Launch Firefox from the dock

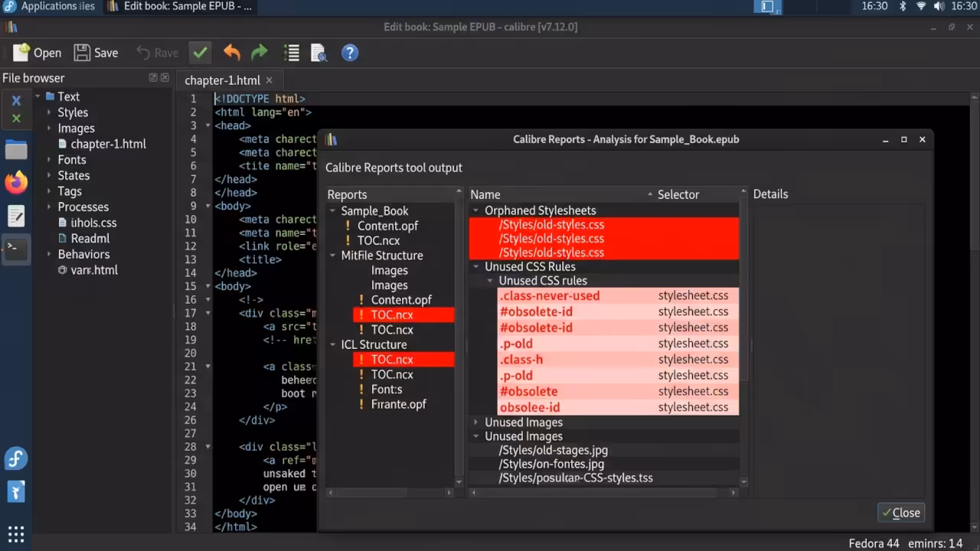pos(16,182)
